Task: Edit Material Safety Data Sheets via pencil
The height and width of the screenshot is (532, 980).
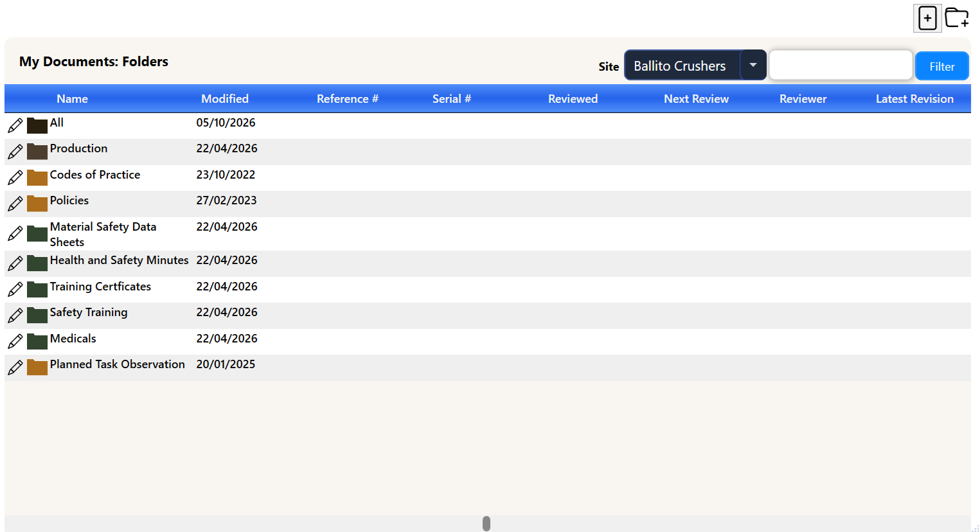Action: point(15,233)
